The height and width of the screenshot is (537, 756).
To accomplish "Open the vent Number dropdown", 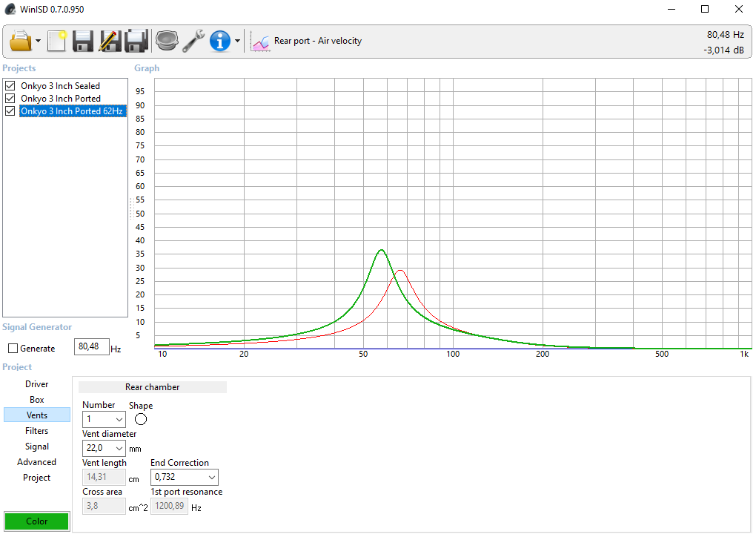I will [105, 419].
